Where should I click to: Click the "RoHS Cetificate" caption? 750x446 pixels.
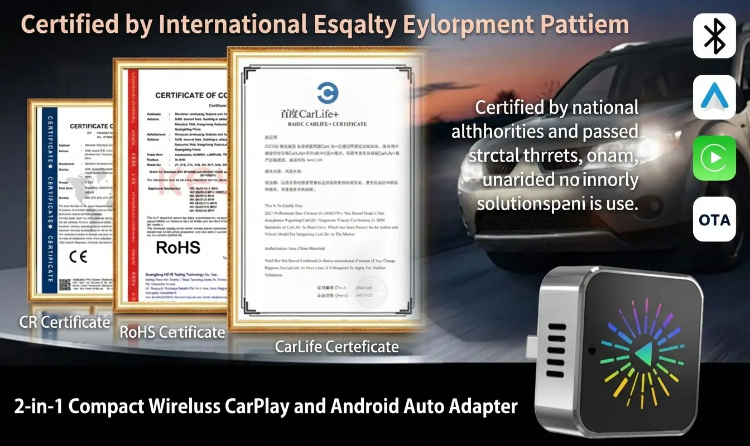pyautogui.click(x=172, y=331)
